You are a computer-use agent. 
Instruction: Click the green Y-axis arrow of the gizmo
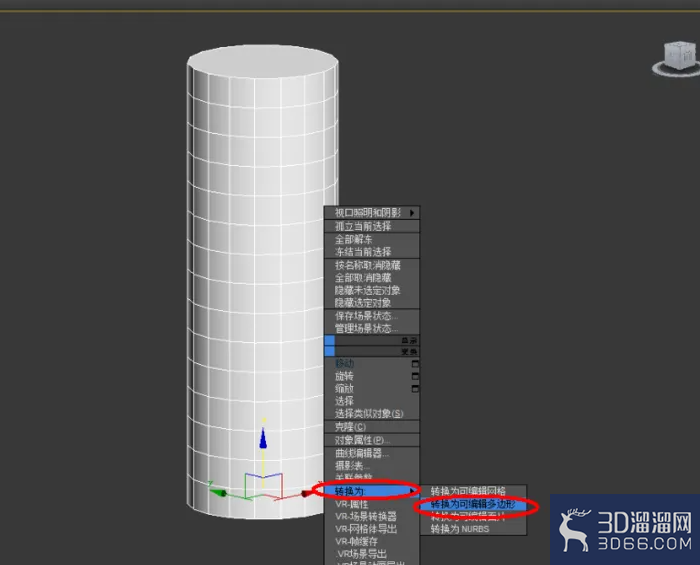[218, 493]
